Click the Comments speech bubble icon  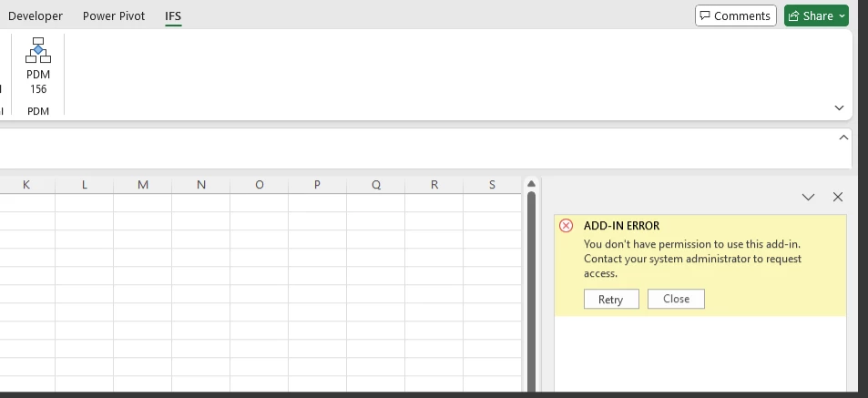click(705, 15)
